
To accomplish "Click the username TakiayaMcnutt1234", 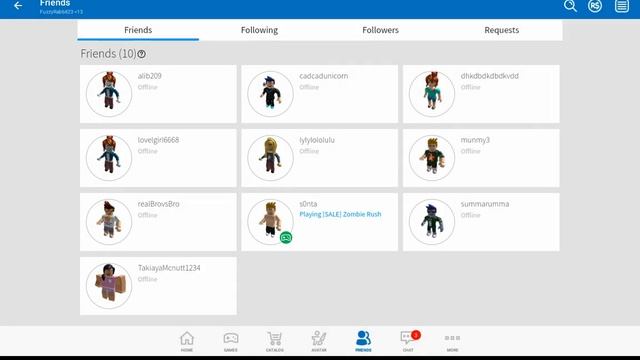I will pyautogui.click(x=169, y=268).
